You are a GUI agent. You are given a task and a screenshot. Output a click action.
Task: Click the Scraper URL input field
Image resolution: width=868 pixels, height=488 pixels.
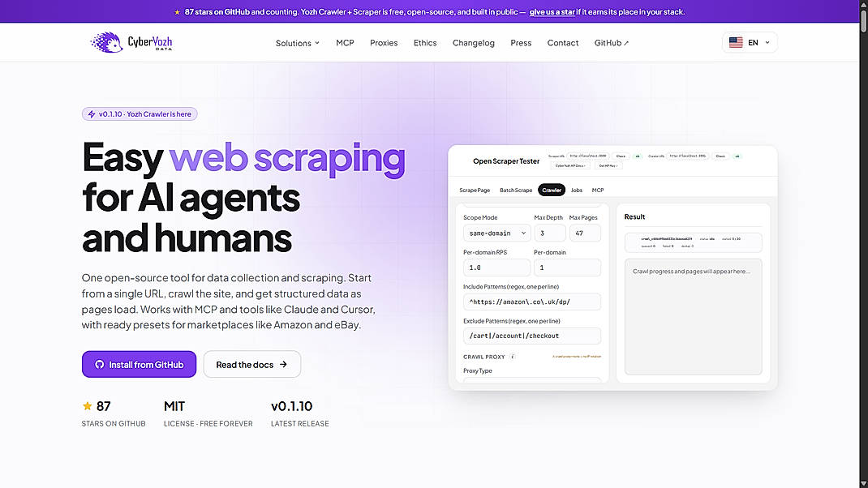[x=588, y=156]
